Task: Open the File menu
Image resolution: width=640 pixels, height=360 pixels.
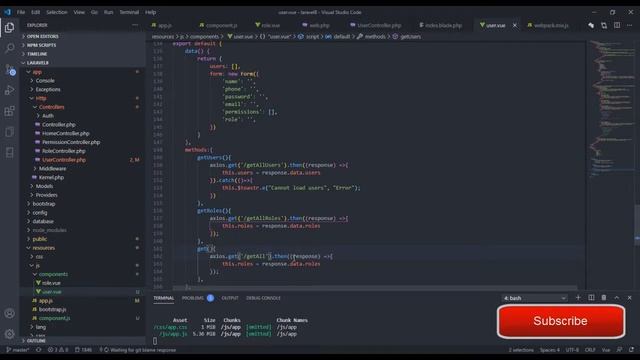Action: [x=21, y=12]
